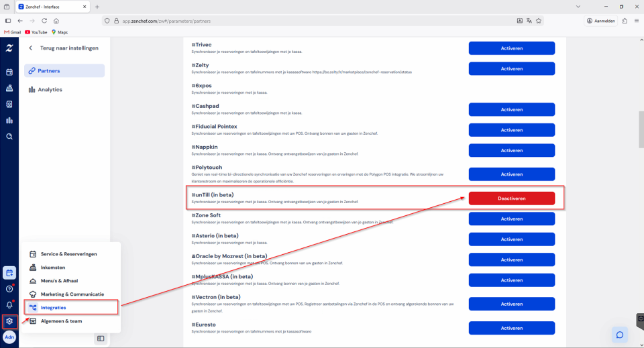Toggle the sidebar collapse panel icon
This screenshot has width=644, height=348.
click(x=101, y=339)
